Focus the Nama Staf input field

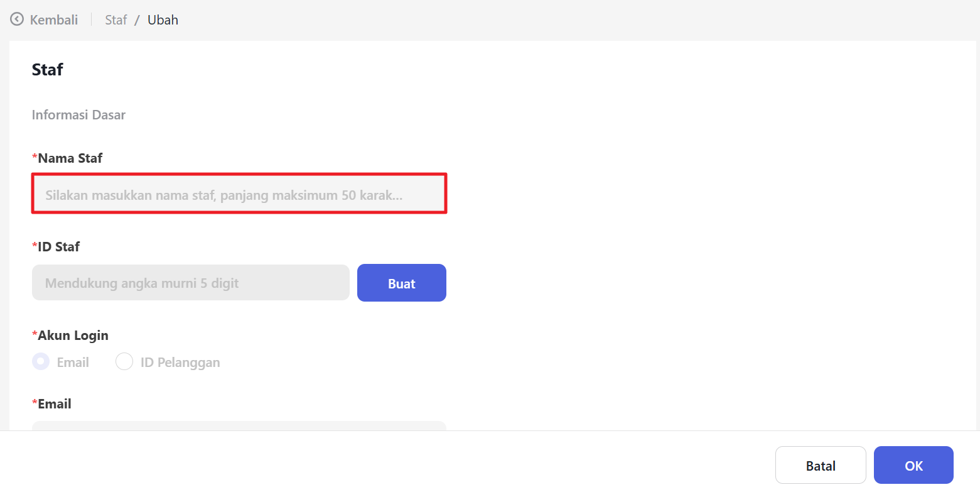[x=239, y=195]
